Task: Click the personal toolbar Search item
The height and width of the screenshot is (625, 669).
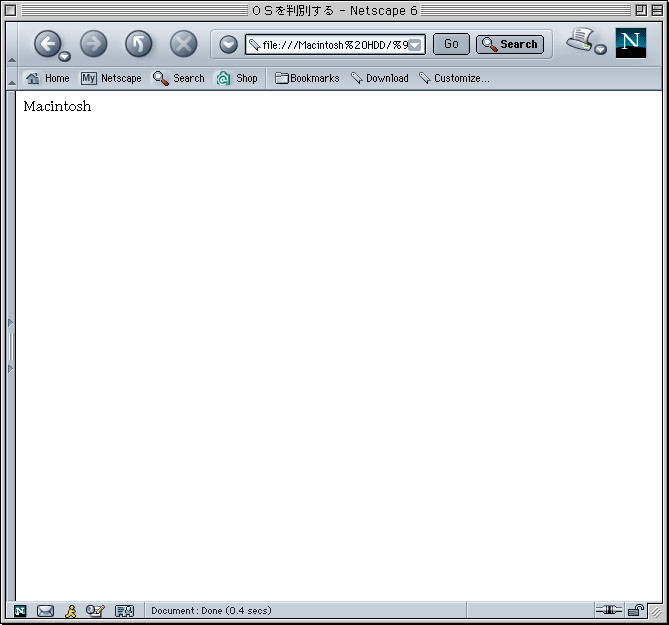Action: coord(179,78)
